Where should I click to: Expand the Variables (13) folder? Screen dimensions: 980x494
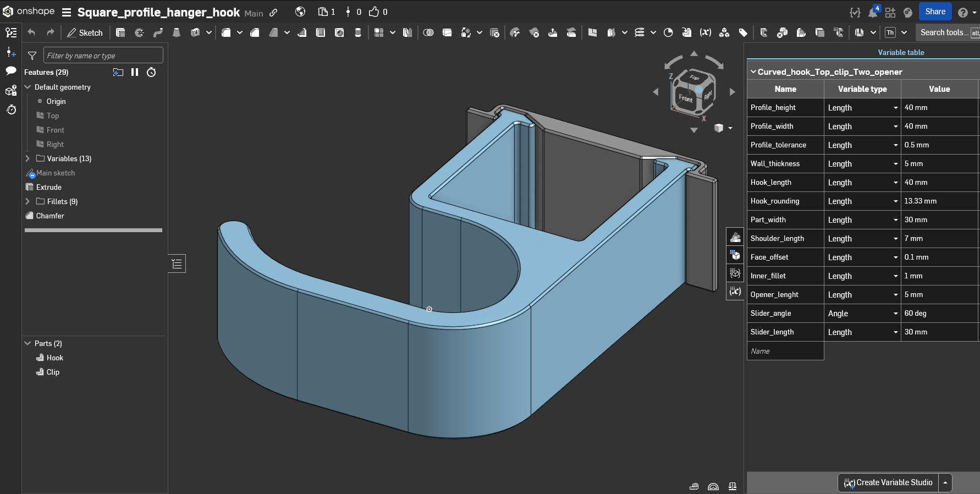coord(27,158)
